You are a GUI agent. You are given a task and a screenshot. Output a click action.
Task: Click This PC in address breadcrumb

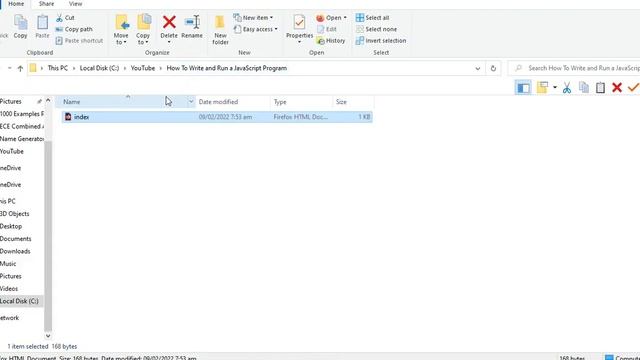[x=58, y=68]
